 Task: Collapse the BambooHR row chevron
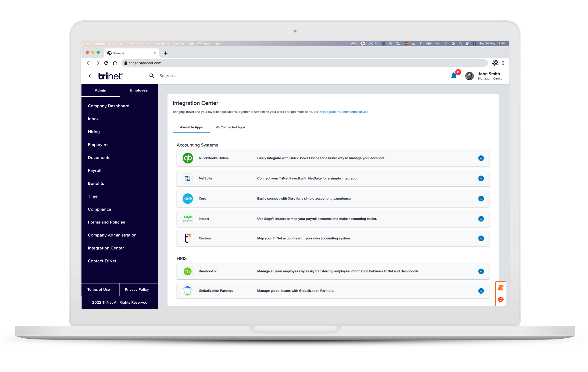tap(481, 271)
